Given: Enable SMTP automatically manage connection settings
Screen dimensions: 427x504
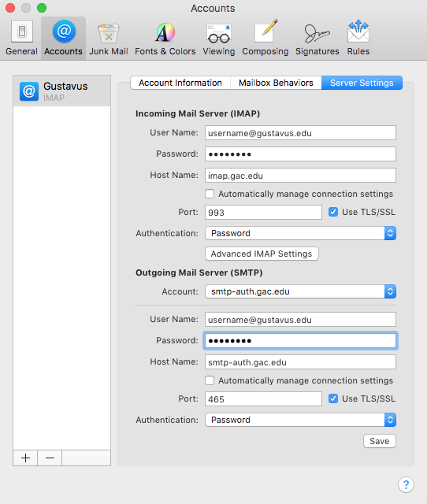Looking at the screenshot, I should tap(210, 380).
